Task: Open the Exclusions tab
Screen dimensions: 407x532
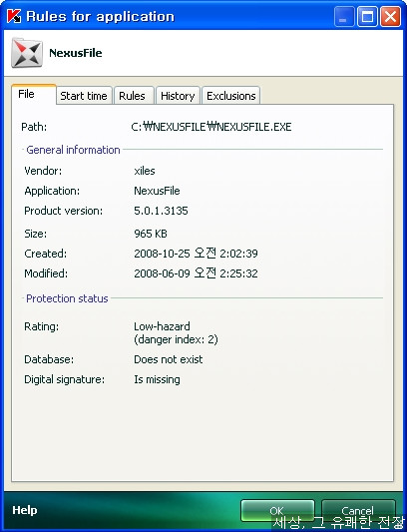Action: [x=231, y=96]
